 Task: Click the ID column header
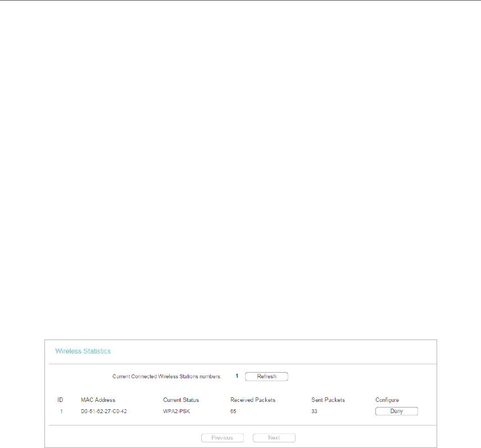(x=60, y=400)
